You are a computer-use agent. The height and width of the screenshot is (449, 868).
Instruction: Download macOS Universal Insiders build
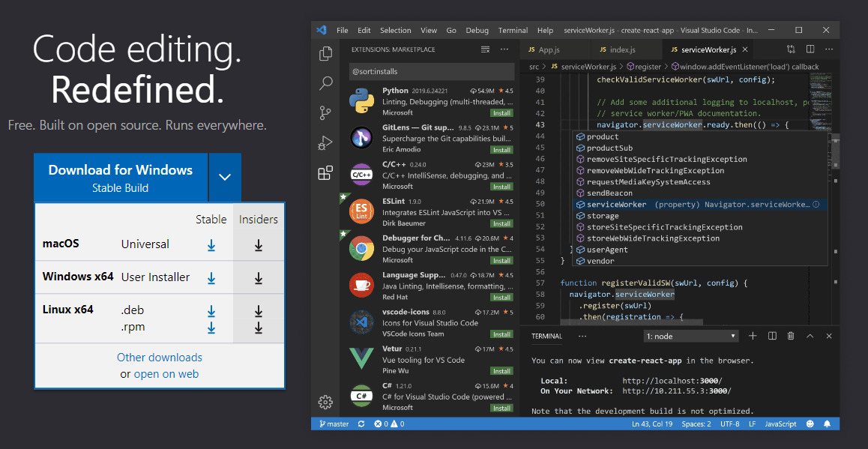(258, 244)
